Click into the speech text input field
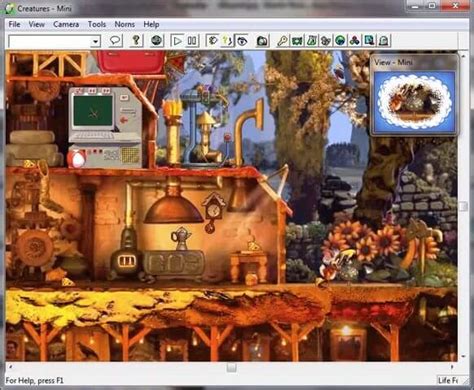This screenshot has width=474, height=390. tap(50, 41)
